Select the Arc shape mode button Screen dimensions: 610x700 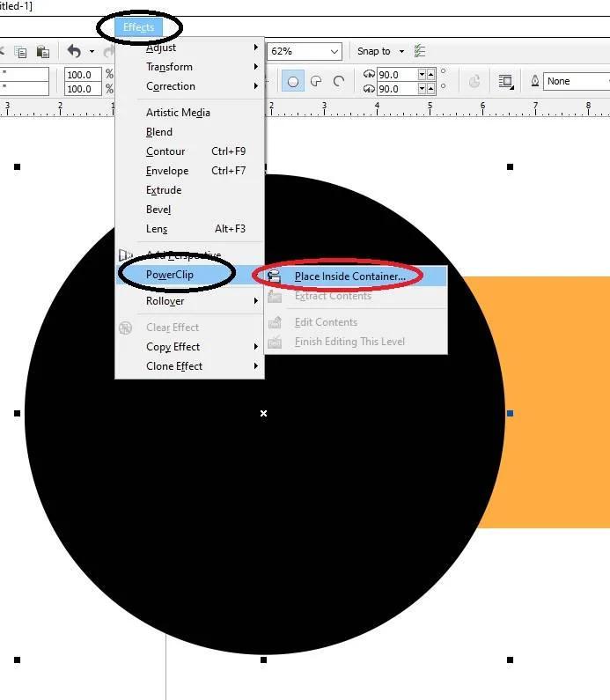pyautogui.click(x=339, y=81)
